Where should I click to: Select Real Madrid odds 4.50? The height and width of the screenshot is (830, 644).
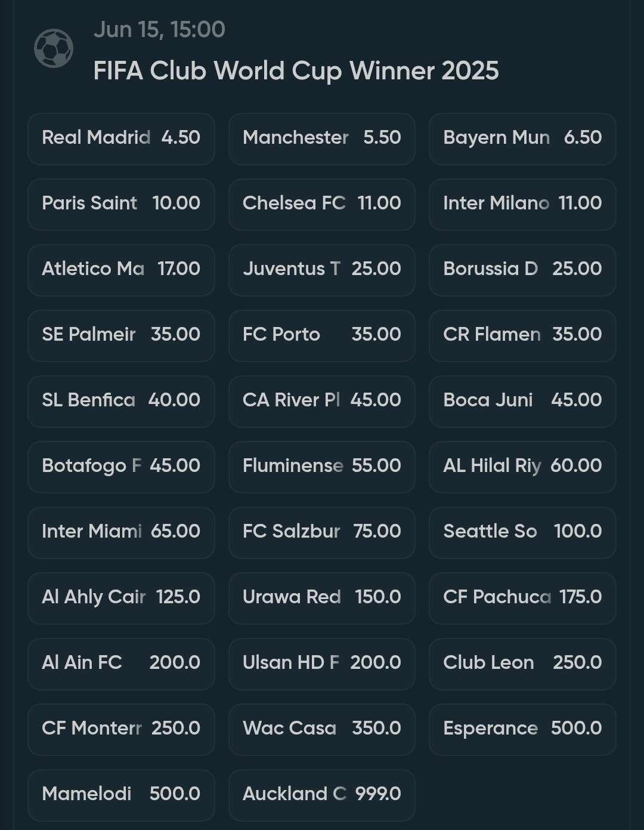[121, 138]
